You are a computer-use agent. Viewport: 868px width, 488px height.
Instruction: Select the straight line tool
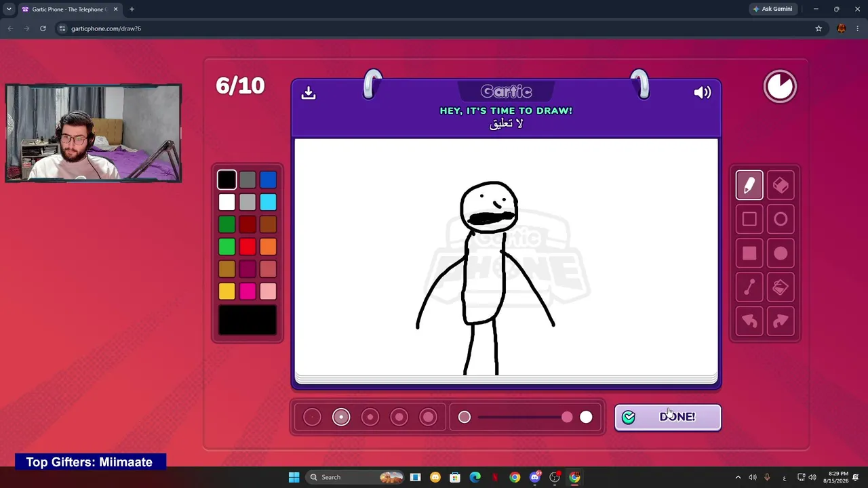[749, 287]
